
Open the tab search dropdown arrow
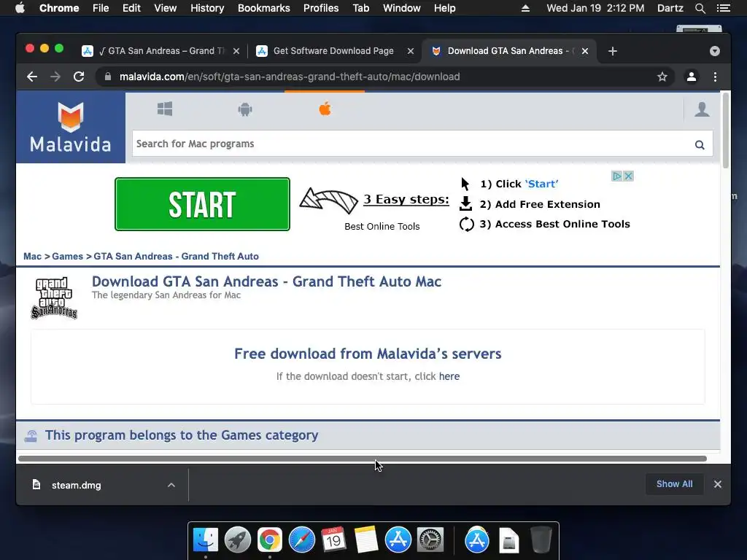715,51
